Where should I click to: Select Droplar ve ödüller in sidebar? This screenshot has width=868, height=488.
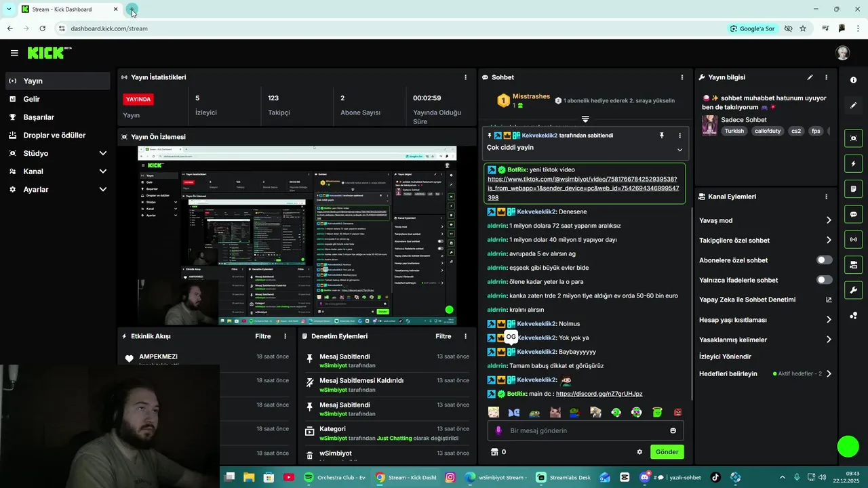tap(58, 136)
